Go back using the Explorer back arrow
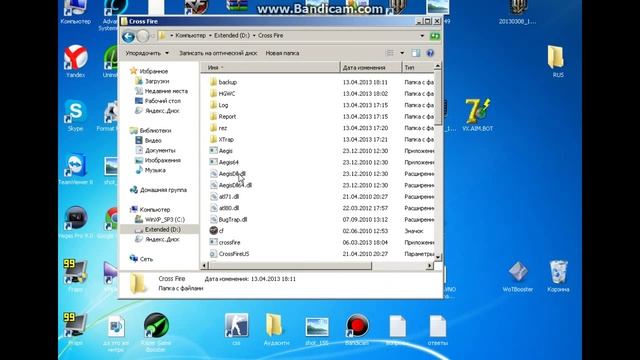Image resolution: width=640 pixels, height=360 pixels. (128, 37)
